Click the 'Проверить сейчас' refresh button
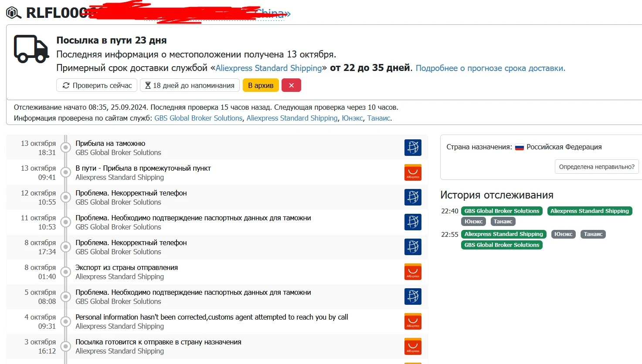Image resolution: width=642 pixels, height=364 pixels. click(97, 85)
